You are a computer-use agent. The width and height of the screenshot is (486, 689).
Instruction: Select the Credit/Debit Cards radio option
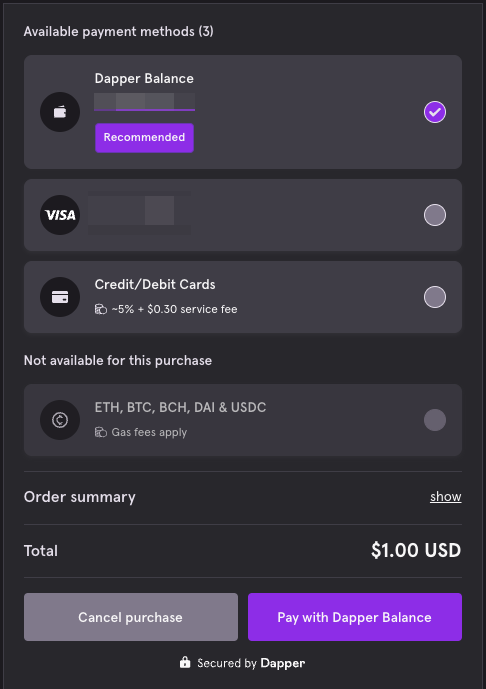(x=435, y=297)
